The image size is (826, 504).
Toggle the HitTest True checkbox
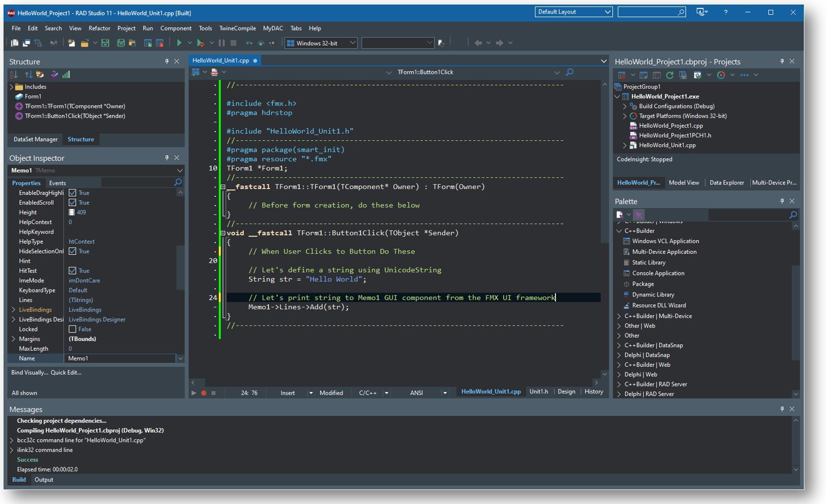(x=72, y=271)
